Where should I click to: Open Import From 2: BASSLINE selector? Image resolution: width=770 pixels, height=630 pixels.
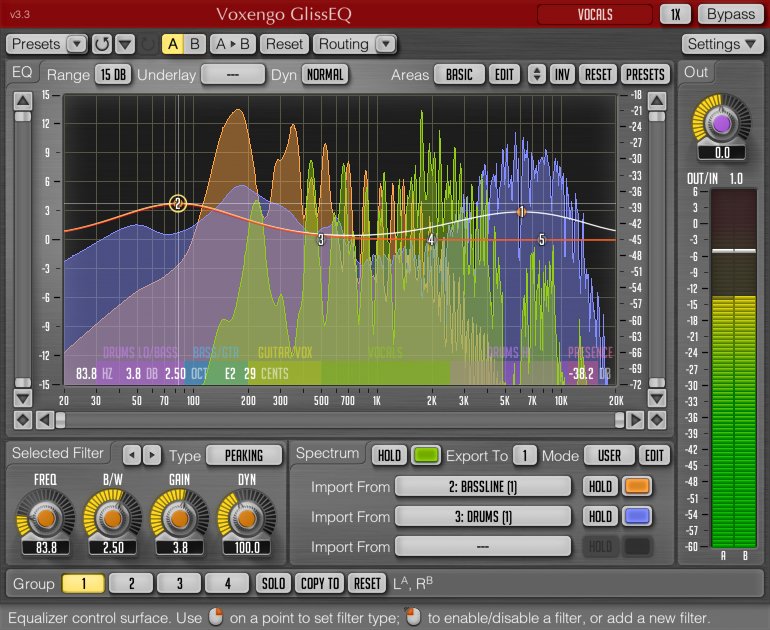click(483, 487)
